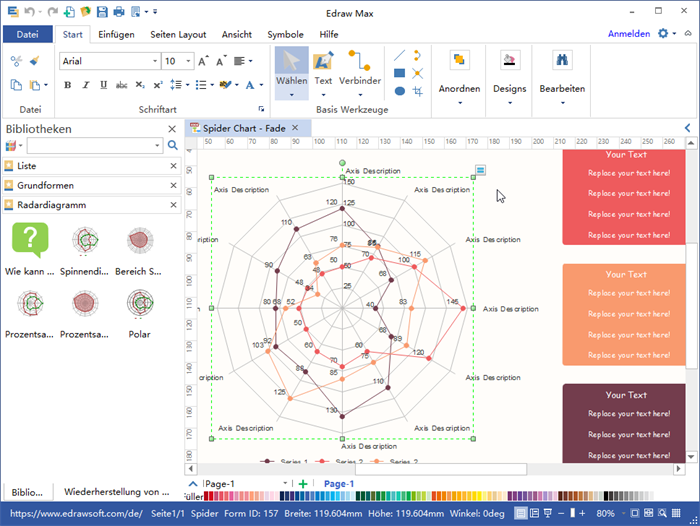700x526 pixels.
Task: Decrease font size with the smaller A icon
Action: click(x=221, y=61)
